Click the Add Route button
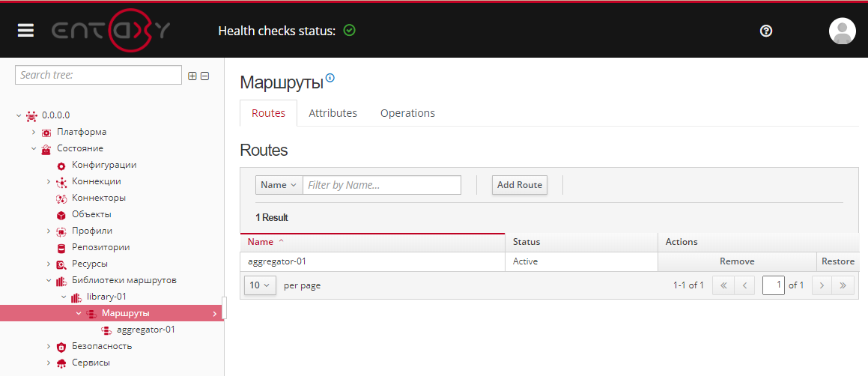The height and width of the screenshot is (376, 868). coord(520,185)
